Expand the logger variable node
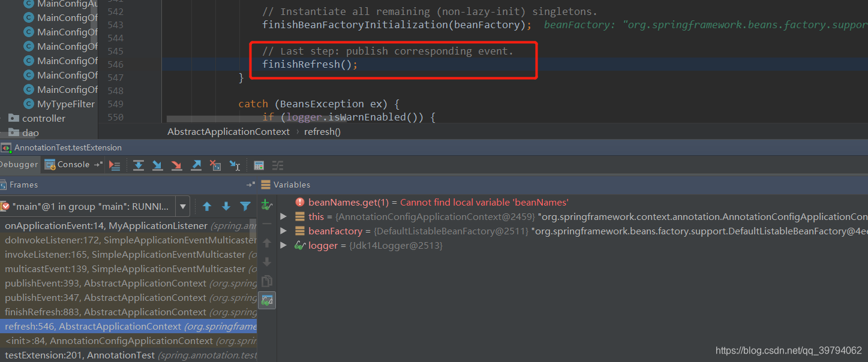This screenshot has width=868, height=362. (x=283, y=246)
